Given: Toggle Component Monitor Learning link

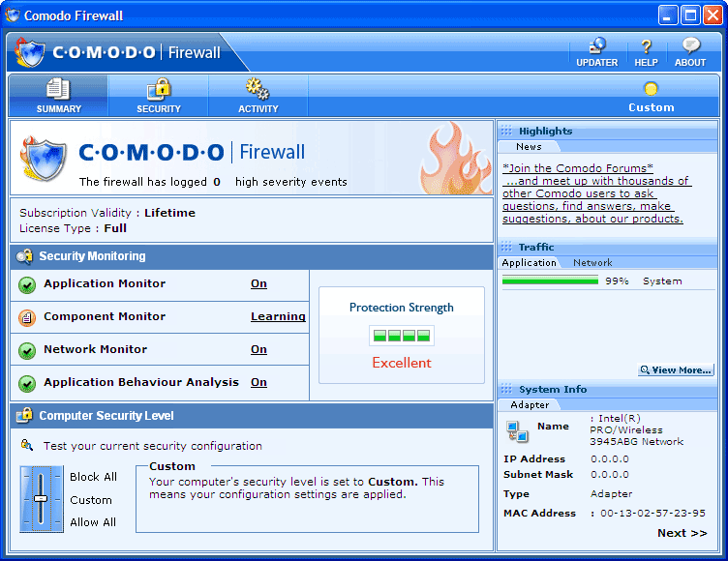Looking at the screenshot, I should tap(278, 316).
